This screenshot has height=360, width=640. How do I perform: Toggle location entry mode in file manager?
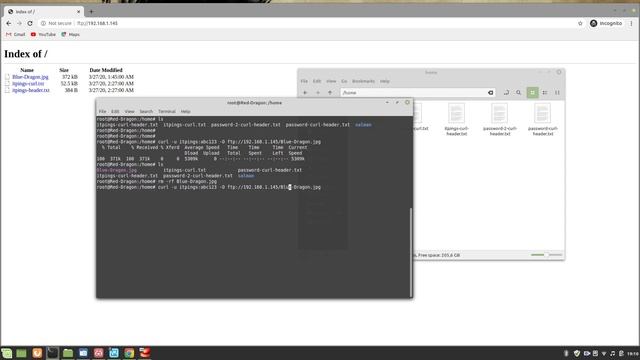tap(506, 93)
